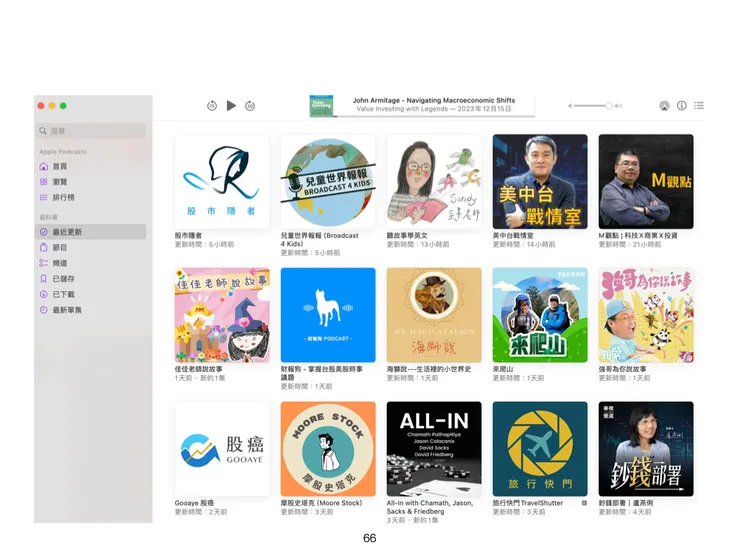Image resolution: width=740 pixels, height=555 pixels.
Task: Open the 美中台戰情室 podcast cover
Action: point(540,182)
